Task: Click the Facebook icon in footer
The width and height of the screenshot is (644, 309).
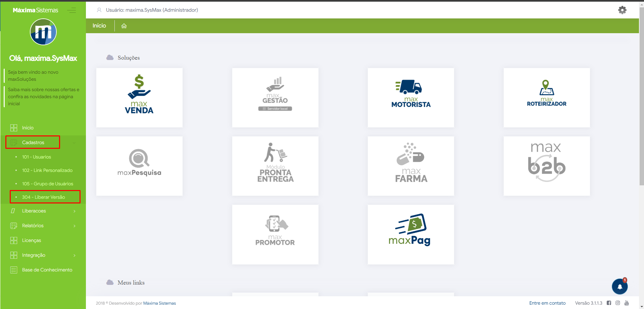Action: tap(609, 303)
